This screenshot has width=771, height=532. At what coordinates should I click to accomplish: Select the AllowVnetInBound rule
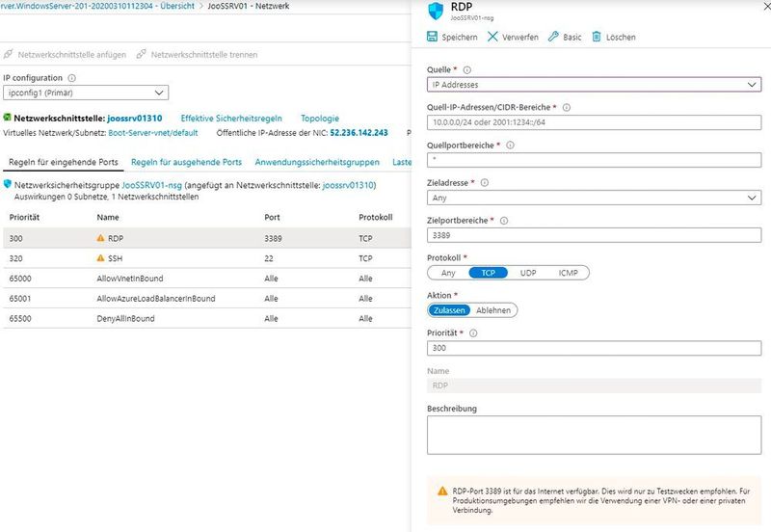tap(207, 279)
